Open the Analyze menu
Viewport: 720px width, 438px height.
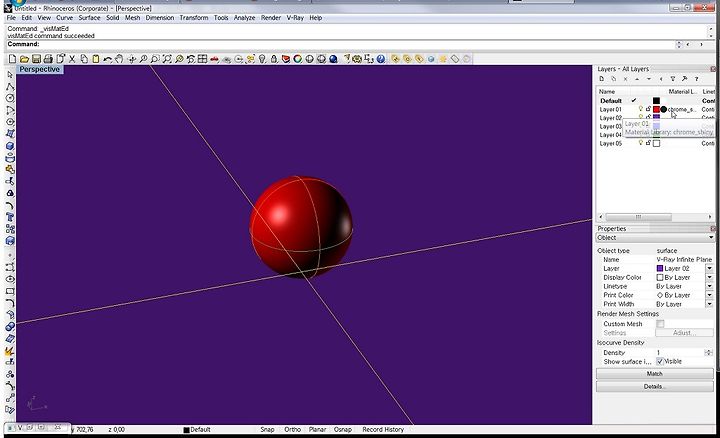(x=244, y=18)
